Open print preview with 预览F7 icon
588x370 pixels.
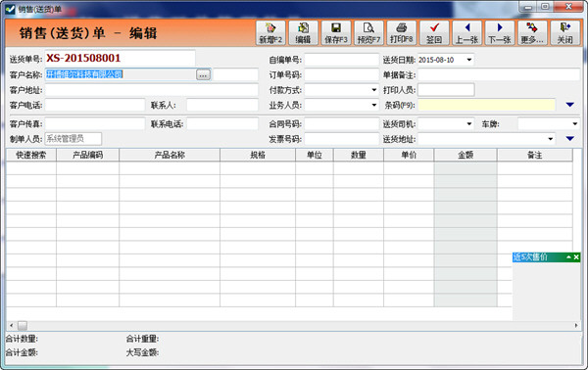tap(368, 33)
